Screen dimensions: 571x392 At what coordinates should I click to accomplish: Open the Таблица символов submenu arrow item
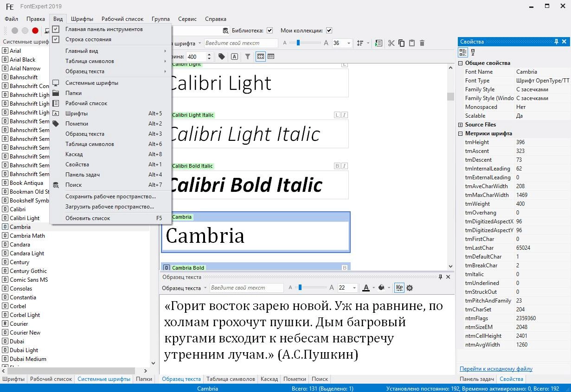coord(111,61)
